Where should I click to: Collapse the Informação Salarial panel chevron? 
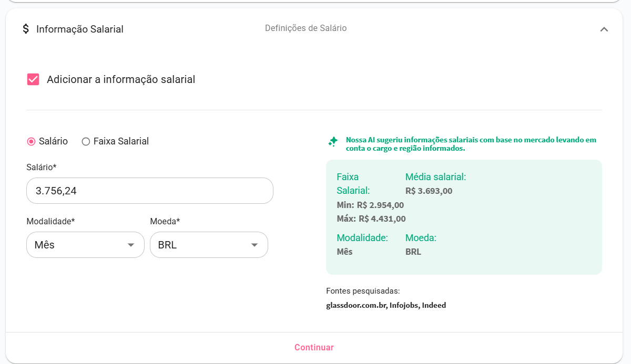click(x=604, y=29)
